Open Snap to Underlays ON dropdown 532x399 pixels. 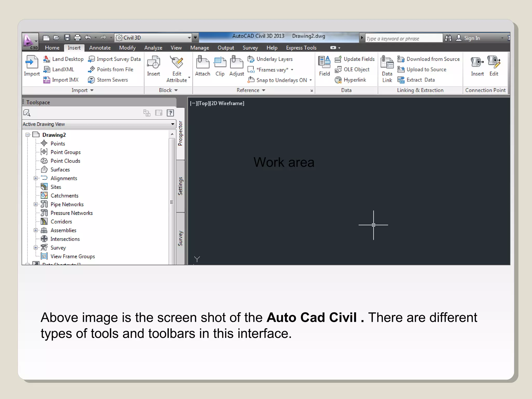pyautogui.click(x=310, y=80)
